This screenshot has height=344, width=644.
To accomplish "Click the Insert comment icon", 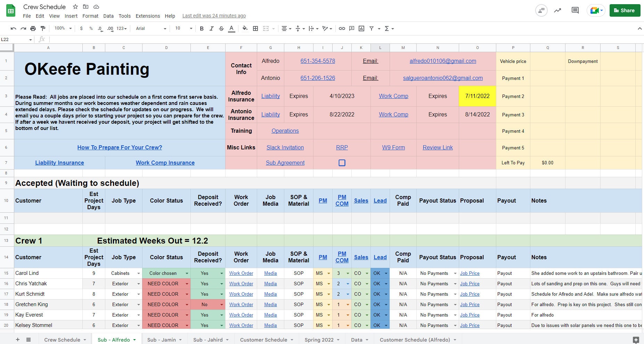I will click(351, 28).
